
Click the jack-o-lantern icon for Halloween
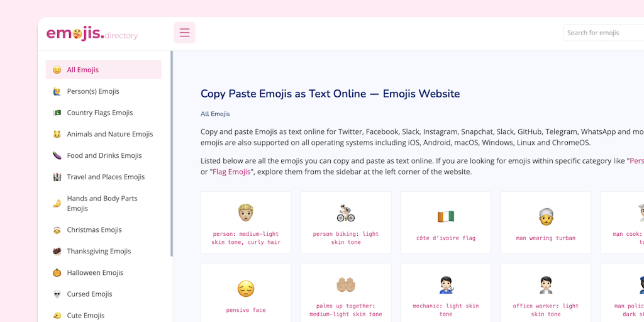[x=57, y=273]
